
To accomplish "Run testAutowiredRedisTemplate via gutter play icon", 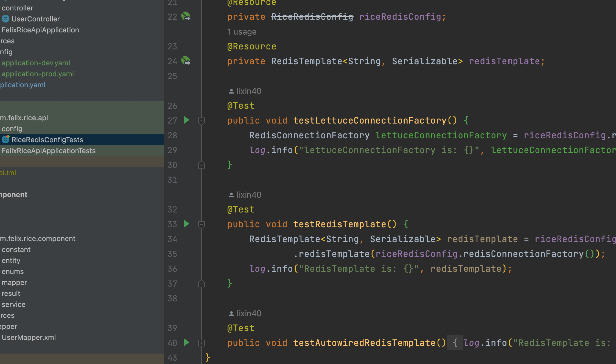I will (186, 342).
